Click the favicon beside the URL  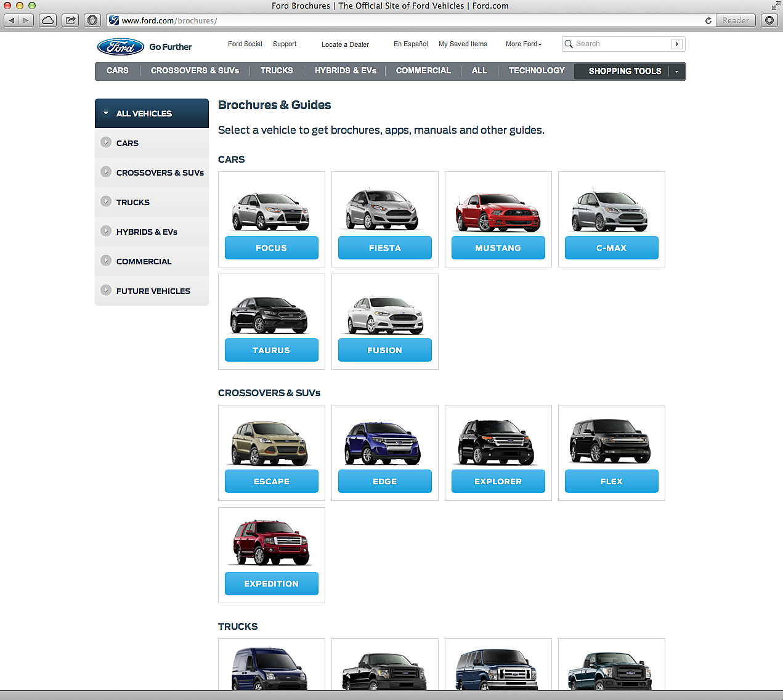click(x=114, y=20)
